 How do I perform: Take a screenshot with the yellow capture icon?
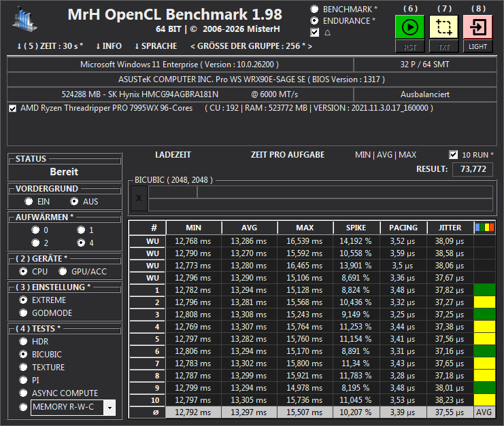[x=444, y=27]
